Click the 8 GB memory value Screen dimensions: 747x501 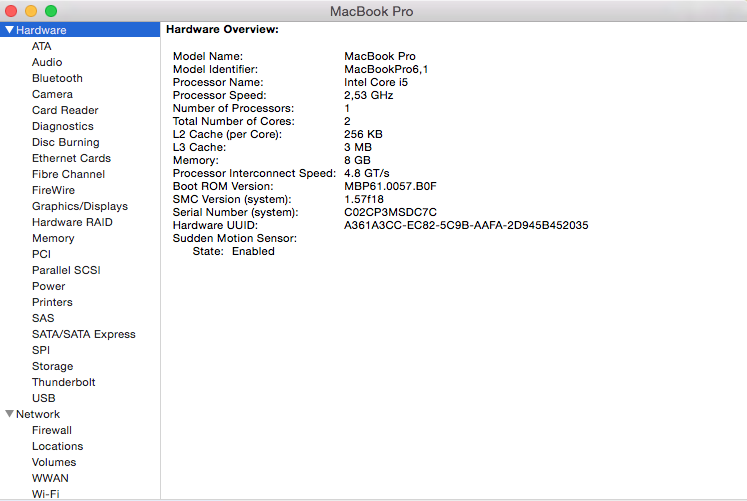[x=357, y=160]
